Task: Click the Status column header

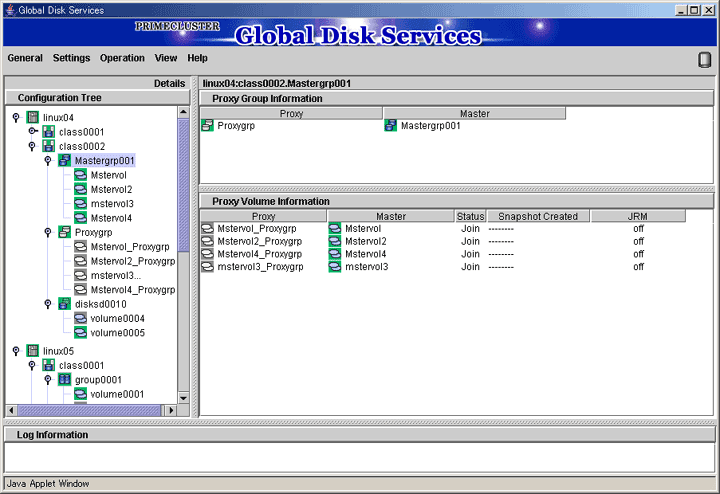Action: pos(470,216)
